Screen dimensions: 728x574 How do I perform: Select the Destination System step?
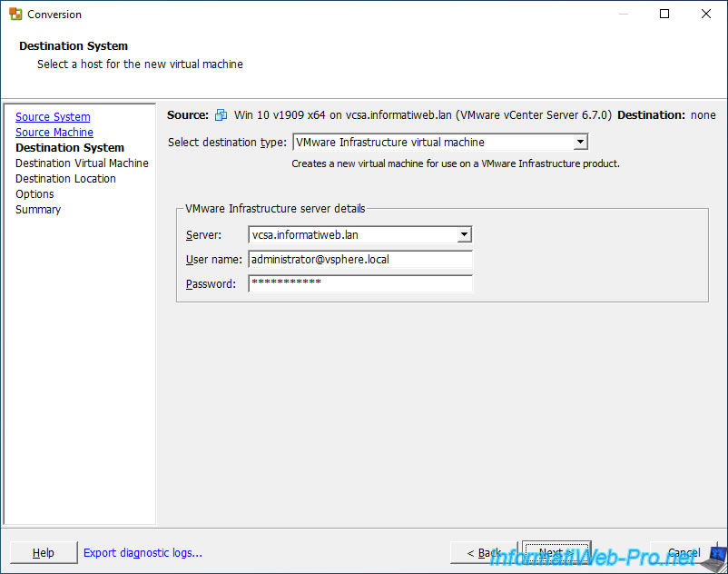(x=70, y=148)
